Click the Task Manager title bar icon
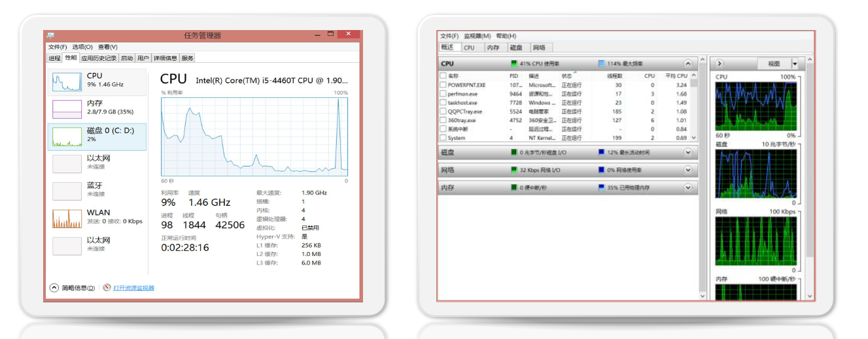868x339 pixels. (50, 35)
